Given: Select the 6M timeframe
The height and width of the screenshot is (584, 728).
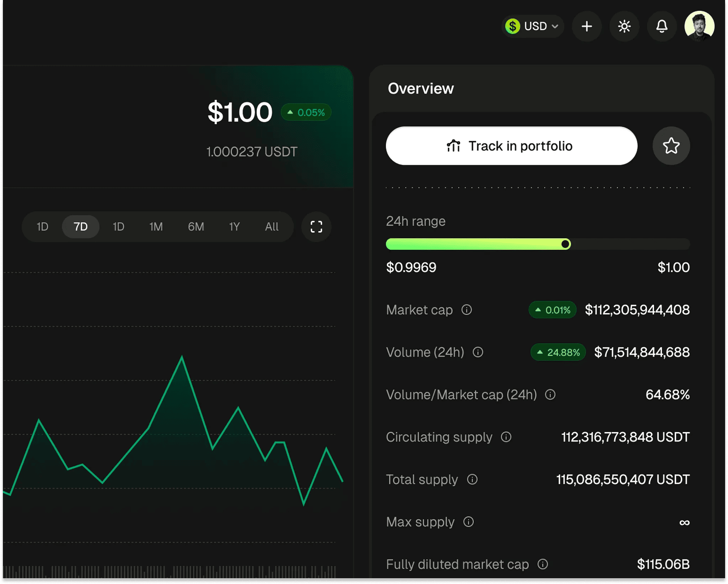Looking at the screenshot, I should (x=196, y=227).
